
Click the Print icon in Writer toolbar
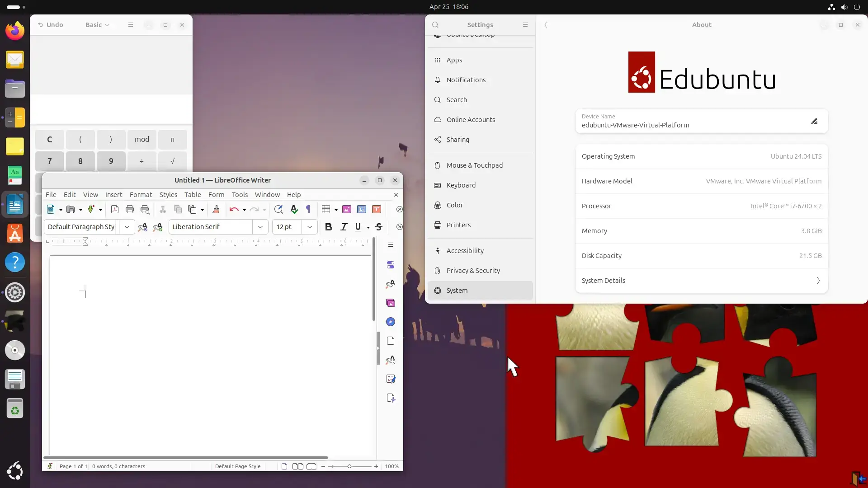130,209
